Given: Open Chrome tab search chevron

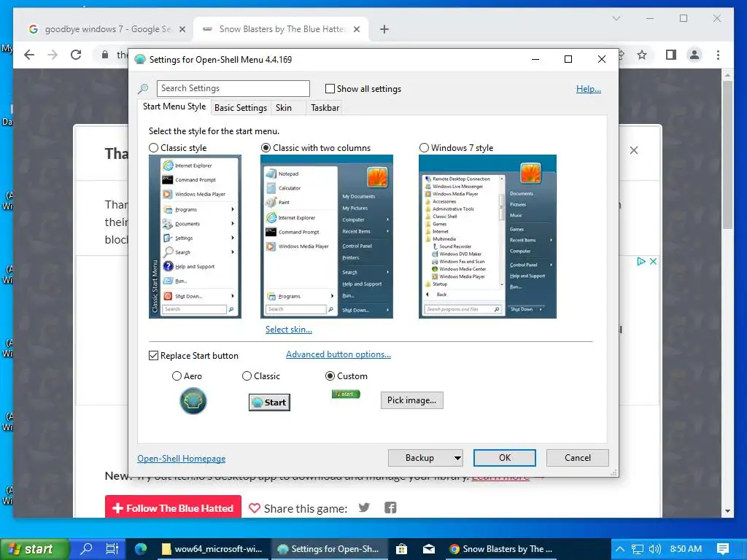Looking at the screenshot, I should pos(616,18).
